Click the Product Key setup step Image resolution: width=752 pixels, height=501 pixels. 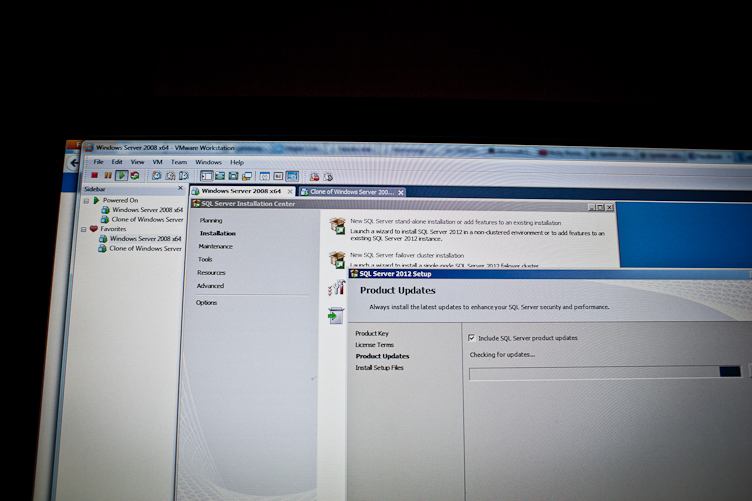click(372, 333)
